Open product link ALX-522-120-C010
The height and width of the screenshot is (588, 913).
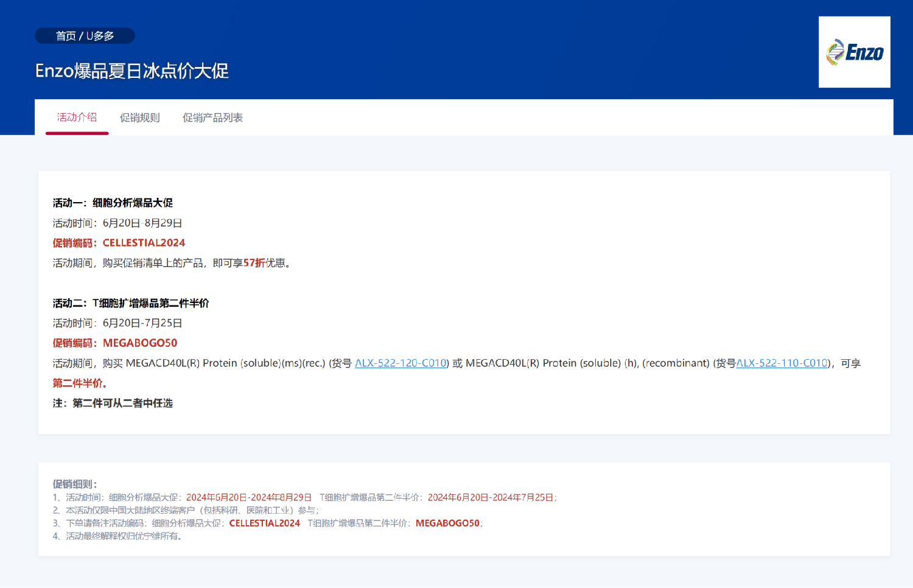click(401, 363)
